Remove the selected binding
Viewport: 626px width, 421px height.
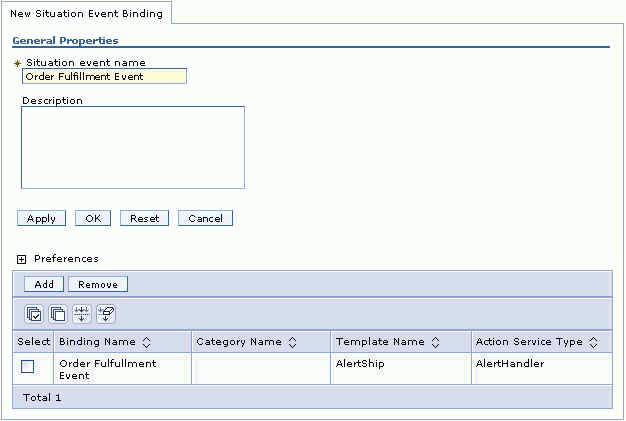[98, 284]
